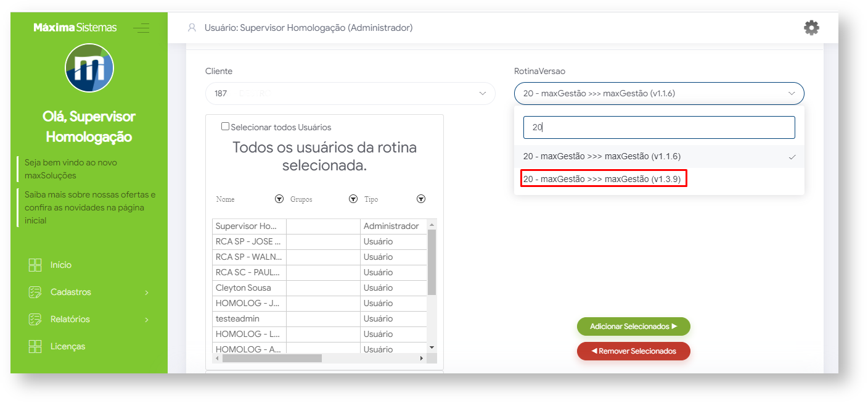Click user table scroll-down arrow

point(432,347)
